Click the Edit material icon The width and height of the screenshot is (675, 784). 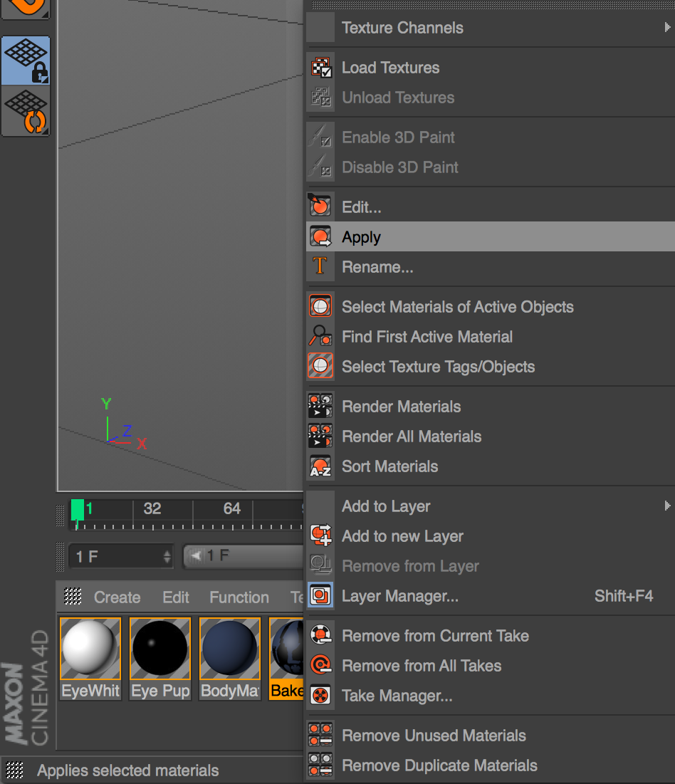click(x=320, y=207)
